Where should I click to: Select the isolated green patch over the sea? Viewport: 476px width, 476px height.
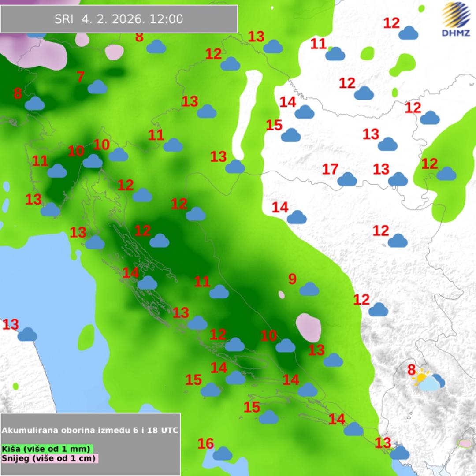(x=86, y=338)
